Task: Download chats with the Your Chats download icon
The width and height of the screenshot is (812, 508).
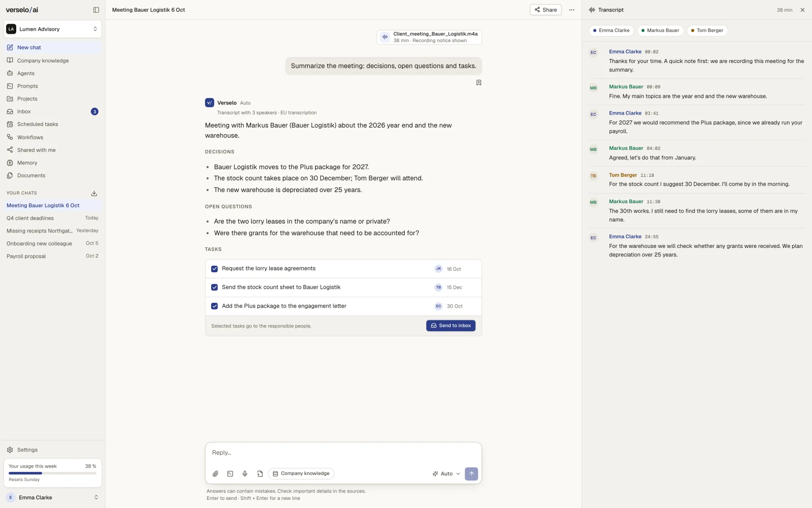Action: (x=94, y=193)
